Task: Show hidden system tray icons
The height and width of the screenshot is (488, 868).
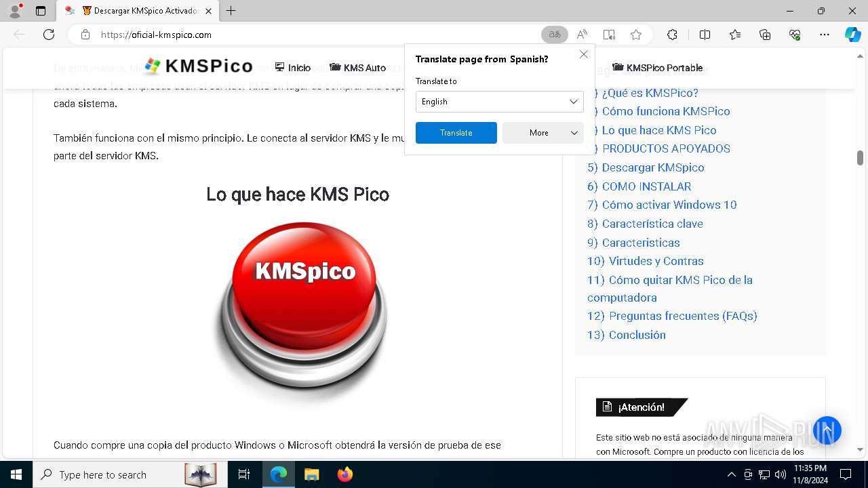Action: click(731, 474)
